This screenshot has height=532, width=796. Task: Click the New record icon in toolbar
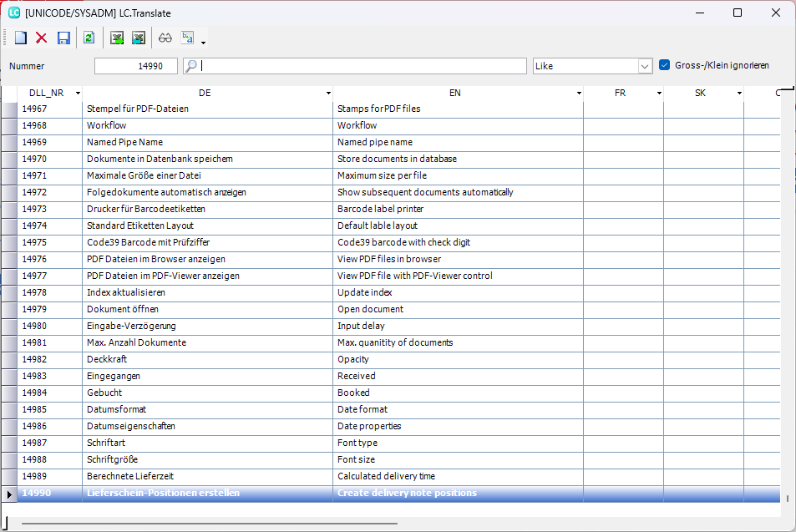21,38
